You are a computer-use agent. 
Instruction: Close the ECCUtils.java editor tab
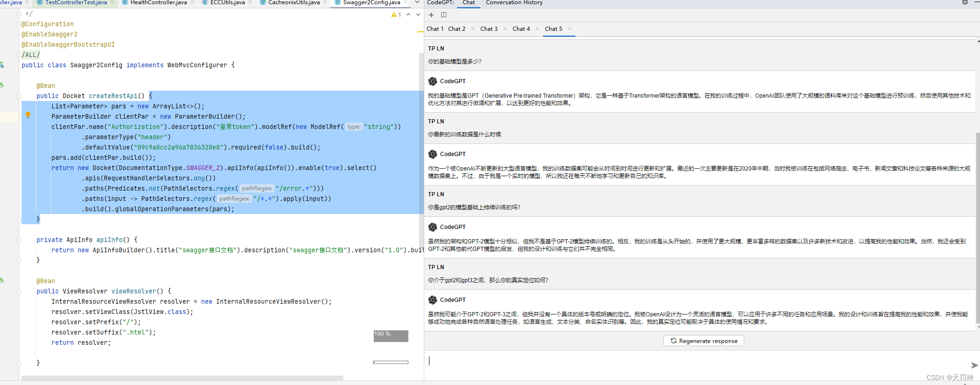(250, 2)
